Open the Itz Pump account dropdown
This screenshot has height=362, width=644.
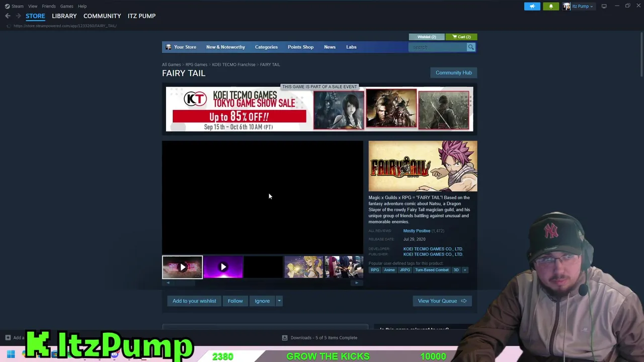point(578,6)
